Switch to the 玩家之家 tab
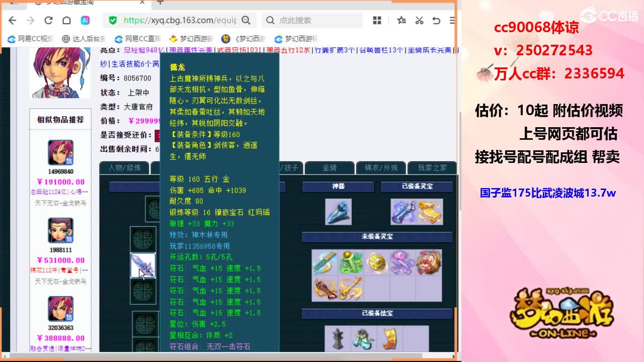The width and height of the screenshot is (644, 362). (x=432, y=168)
